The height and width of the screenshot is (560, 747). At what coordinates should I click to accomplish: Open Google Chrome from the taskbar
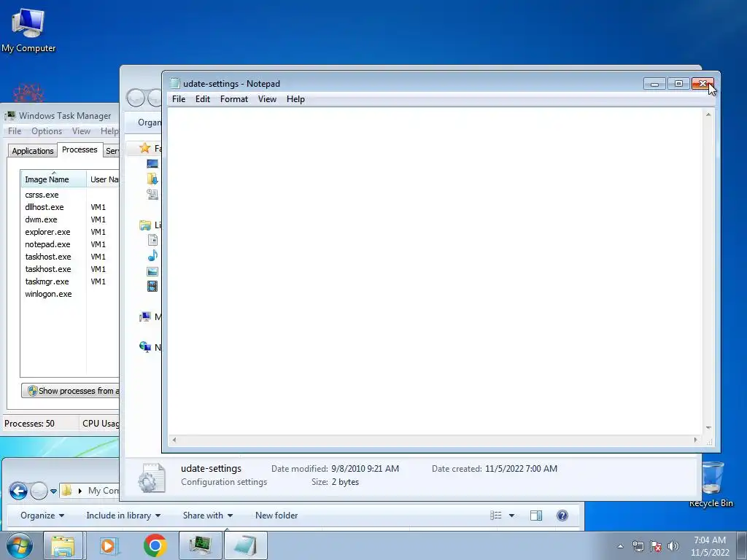coord(155,545)
